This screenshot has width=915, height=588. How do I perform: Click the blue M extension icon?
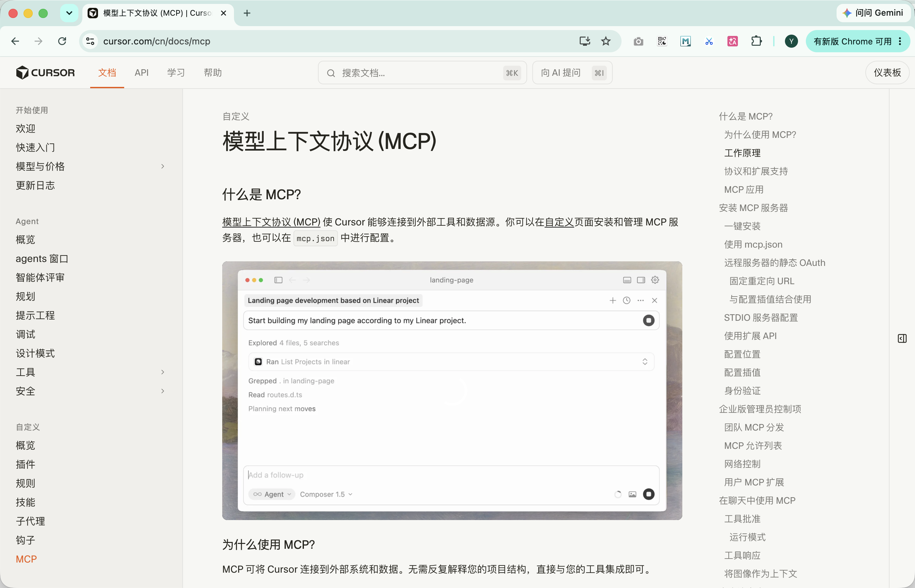click(x=686, y=41)
